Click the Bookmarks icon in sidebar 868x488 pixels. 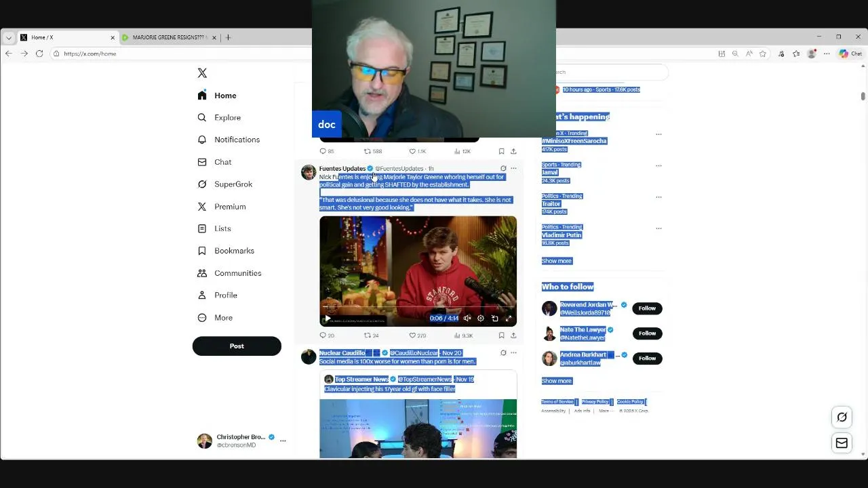[x=202, y=251]
